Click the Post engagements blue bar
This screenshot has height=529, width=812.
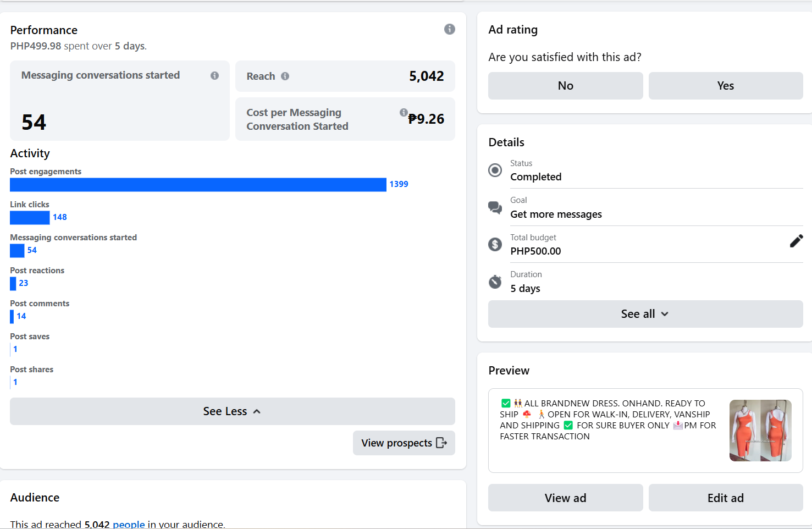(198, 185)
